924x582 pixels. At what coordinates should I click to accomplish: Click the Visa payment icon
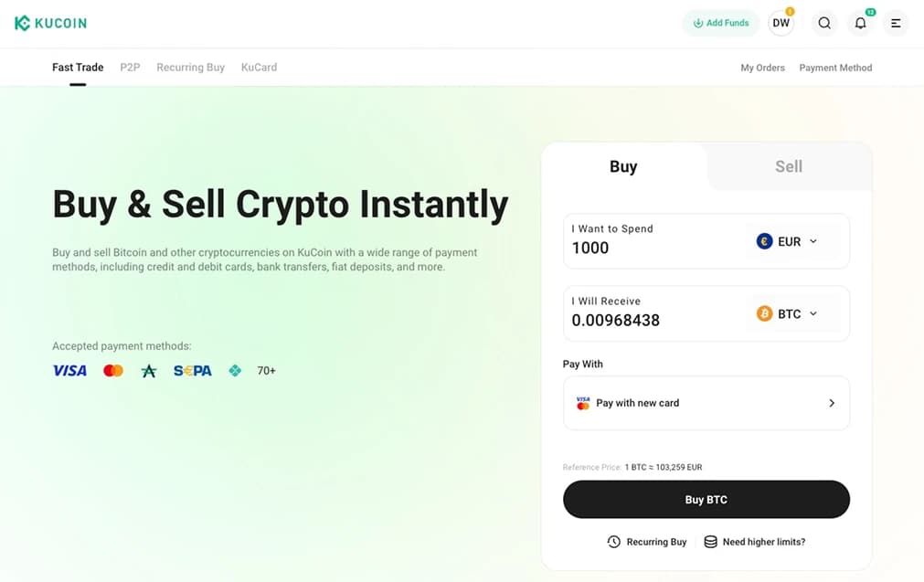tap(69, 369)
